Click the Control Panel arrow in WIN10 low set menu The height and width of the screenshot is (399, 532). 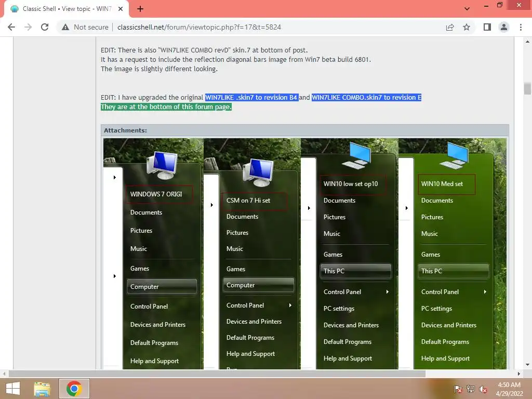tap(387, 292)
